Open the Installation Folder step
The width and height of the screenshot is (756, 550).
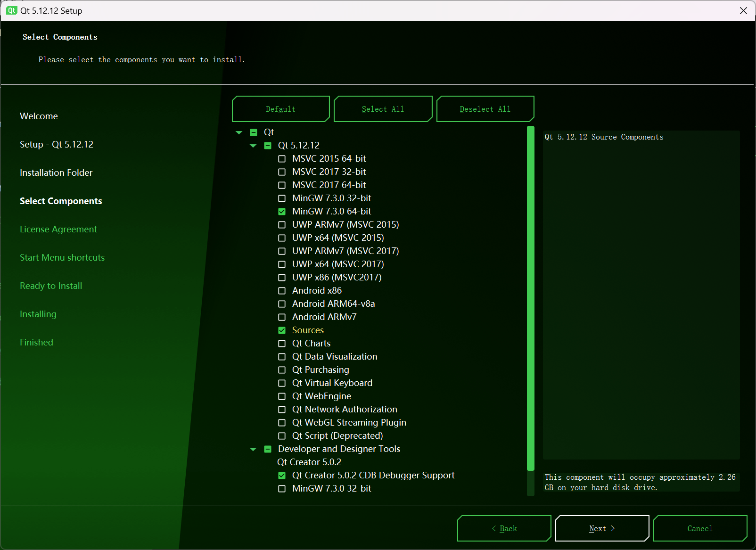tap(56, 172)
